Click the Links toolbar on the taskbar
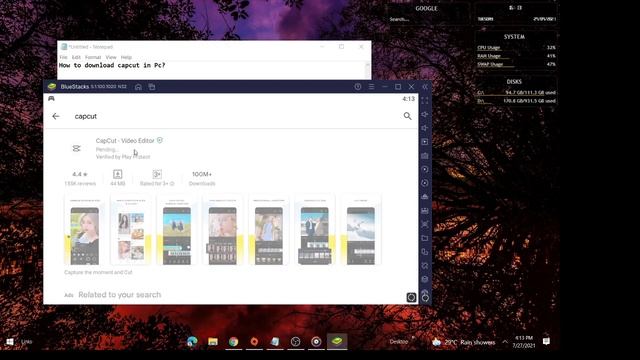Screen dimensions: 640x360 pyautogui.click(x=27, y=342)
